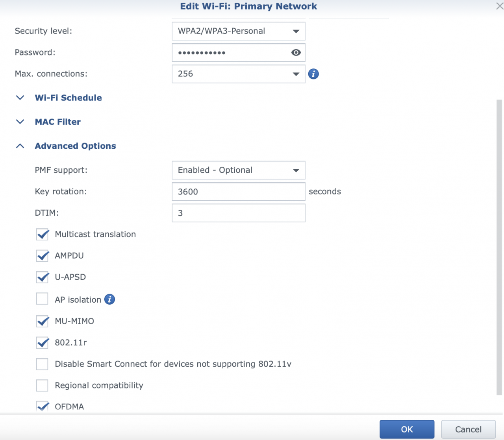Show password with the eye icon
Screen dimensions: 504x440
[x=296, y=53]
